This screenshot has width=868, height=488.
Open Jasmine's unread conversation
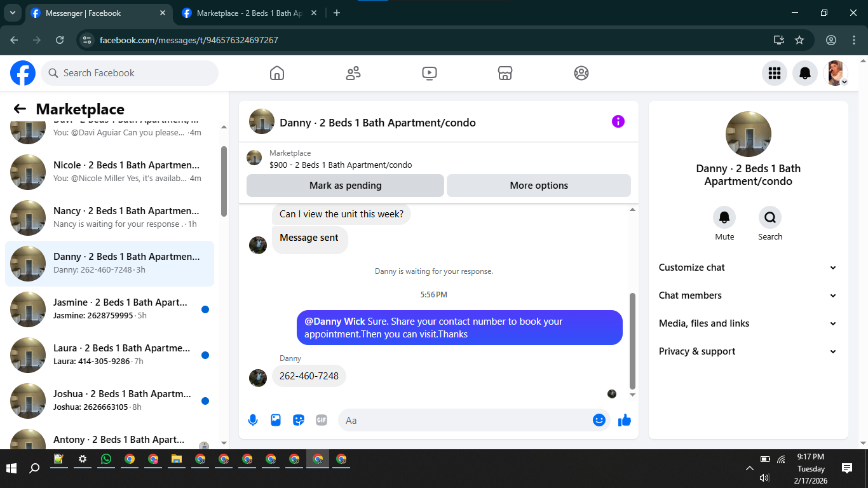(x=109, y=309)
